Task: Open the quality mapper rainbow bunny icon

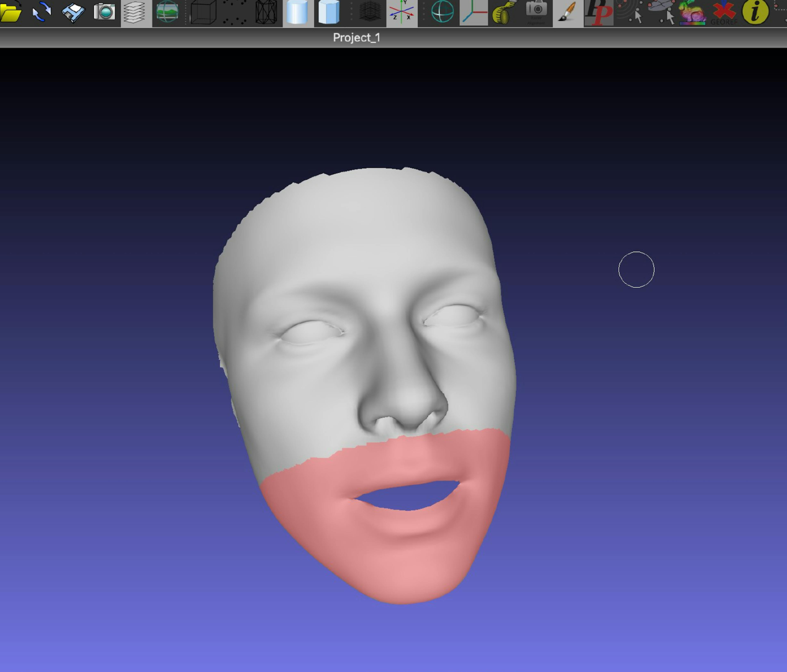Action: pyautogui.click(x=693, y=13)
